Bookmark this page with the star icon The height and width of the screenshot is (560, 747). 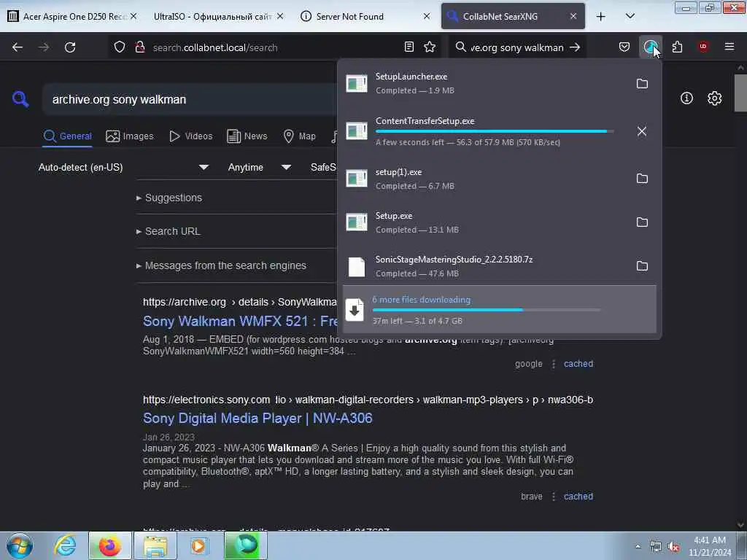[x=430, y=47]
